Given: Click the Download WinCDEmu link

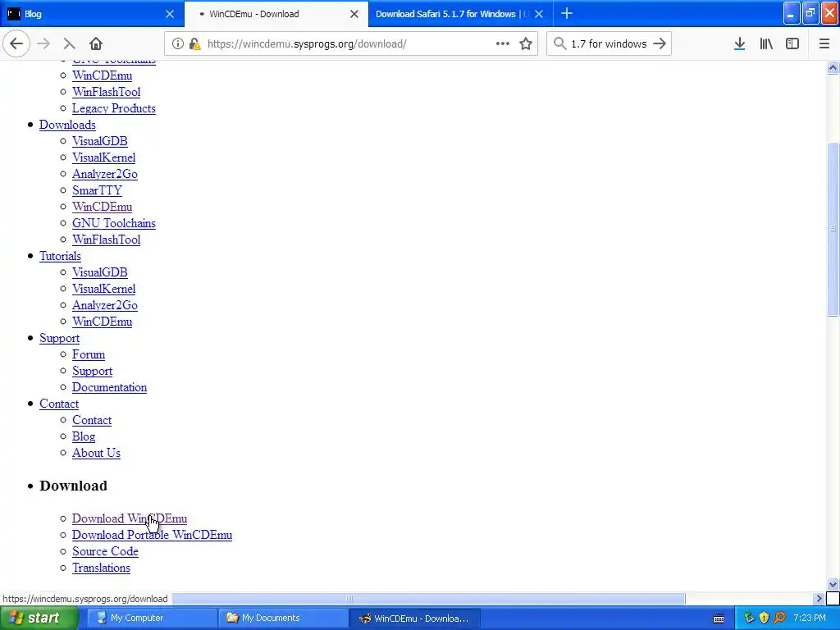Looking at the screenshot, I should 130,518.
